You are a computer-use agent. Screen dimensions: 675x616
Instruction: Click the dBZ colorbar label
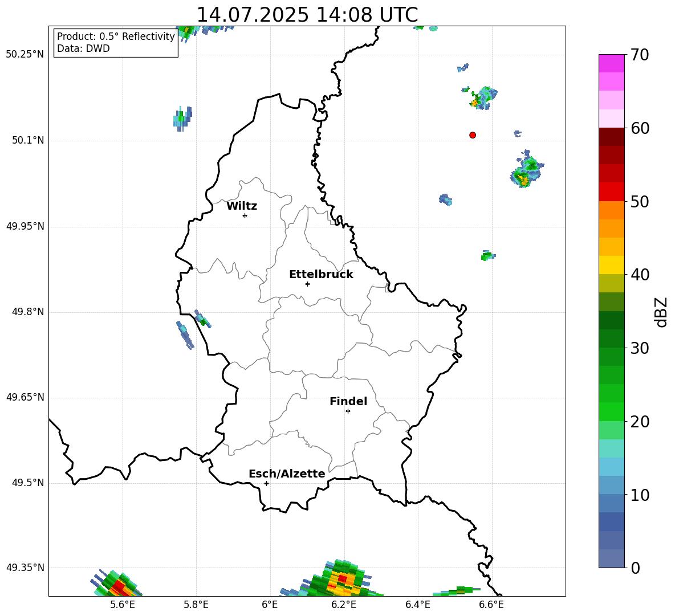point(661,312)
